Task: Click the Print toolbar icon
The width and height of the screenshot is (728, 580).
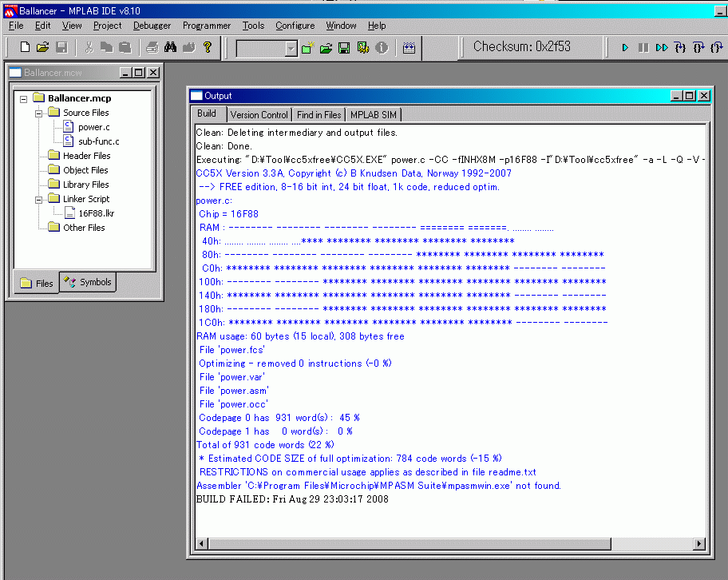Action: tap(152, 47)
